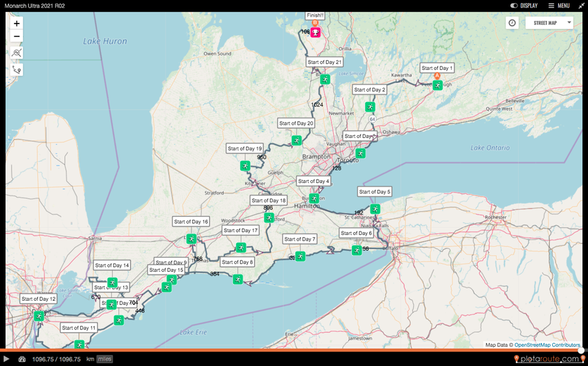Switch distance units to miles
588x366 pixels.
(x=105, y=359)
